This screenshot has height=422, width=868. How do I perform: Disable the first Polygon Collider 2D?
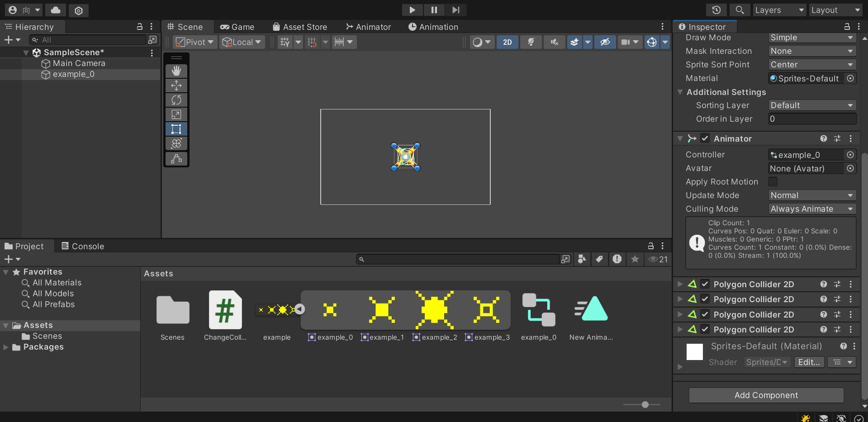[705, 284]
